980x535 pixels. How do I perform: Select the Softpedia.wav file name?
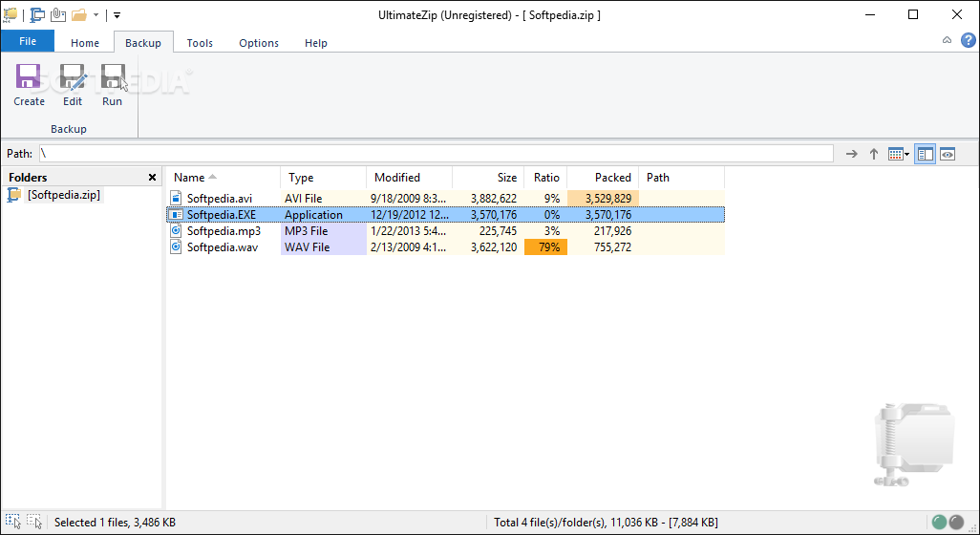pyautogui.click(x=223, y=246)
